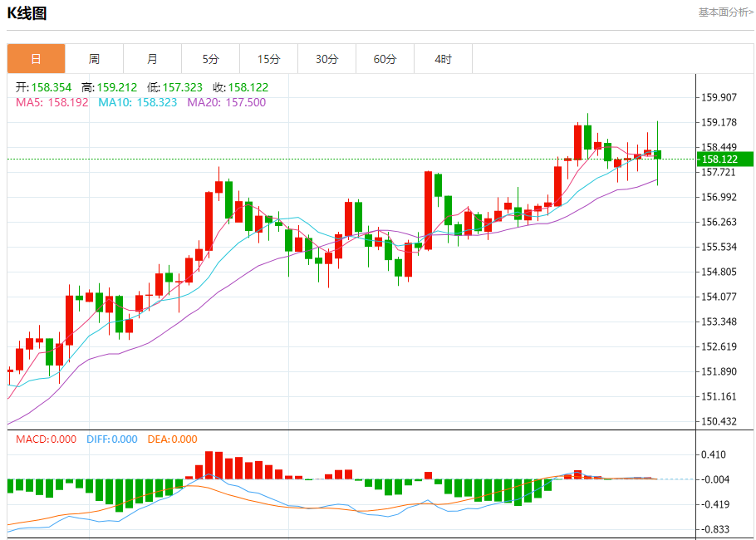Click the MA20: 157.500 indicator label
Viewport: 756px width, 540px height.
pos(226,102)
